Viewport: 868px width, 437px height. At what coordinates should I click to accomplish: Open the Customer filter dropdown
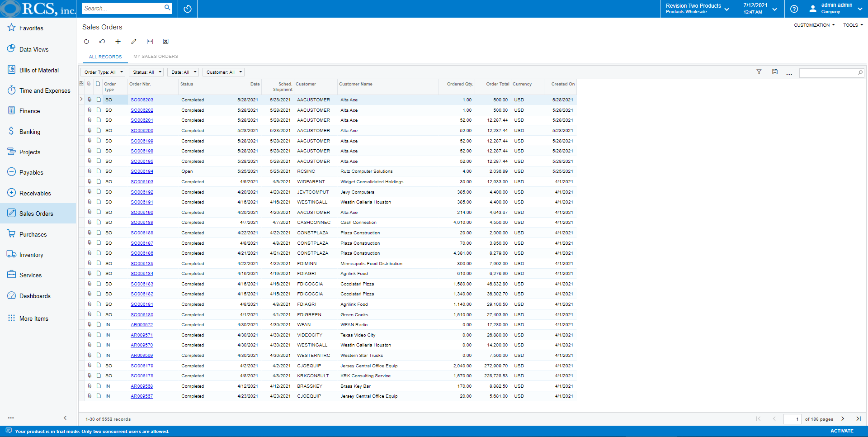click(224, 72)
